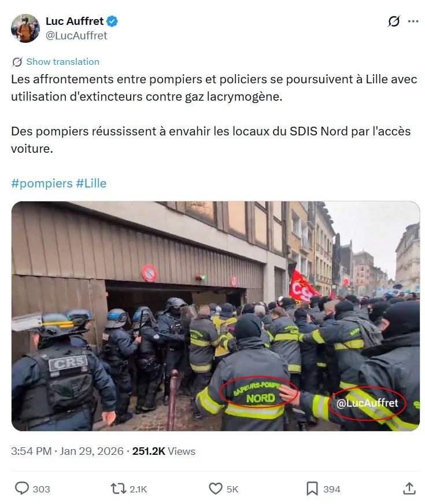View the 251.2K Views analytics

click(x=164, y=451)
